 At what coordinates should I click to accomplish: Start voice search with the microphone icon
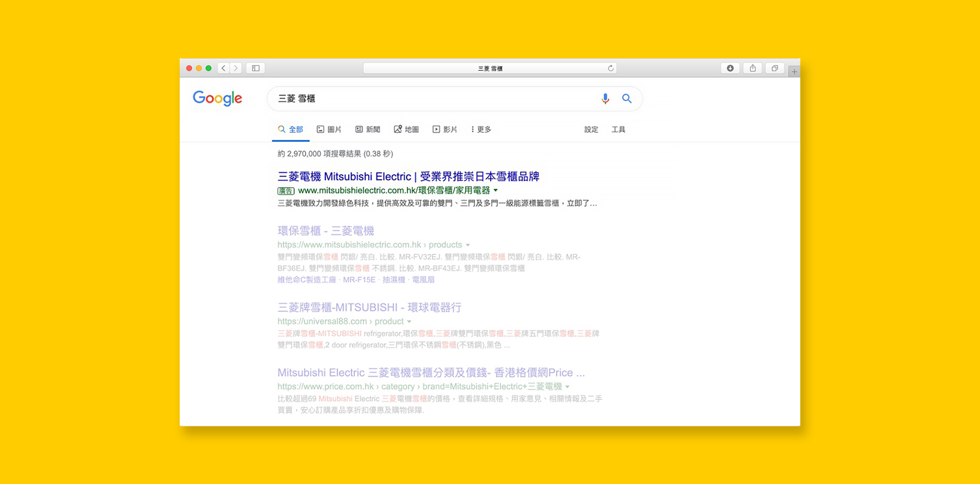(x=605, y=99)
